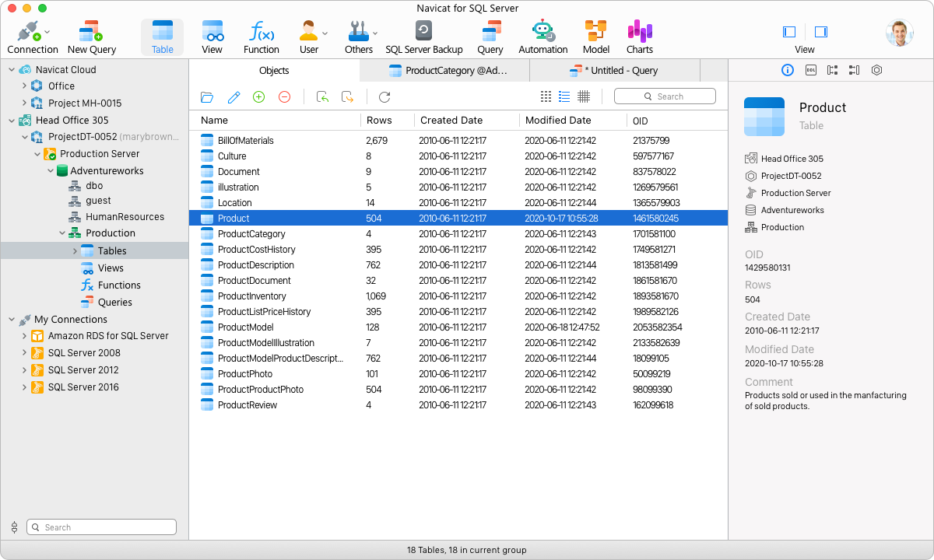This screenshot has width=934, height=560.
Task: Open the Import Wizard icon
Action: tap(322, 96)
